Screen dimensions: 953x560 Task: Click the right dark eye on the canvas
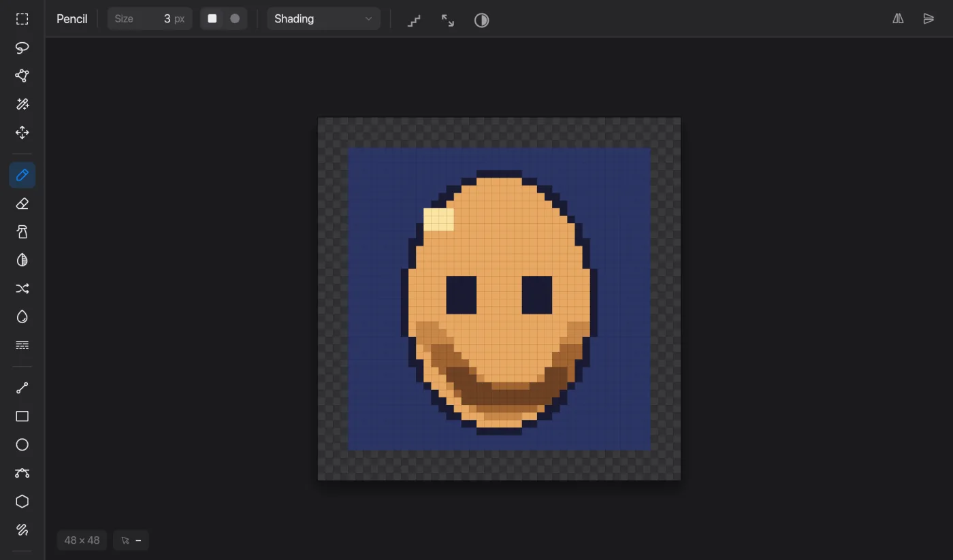[537, 295]
